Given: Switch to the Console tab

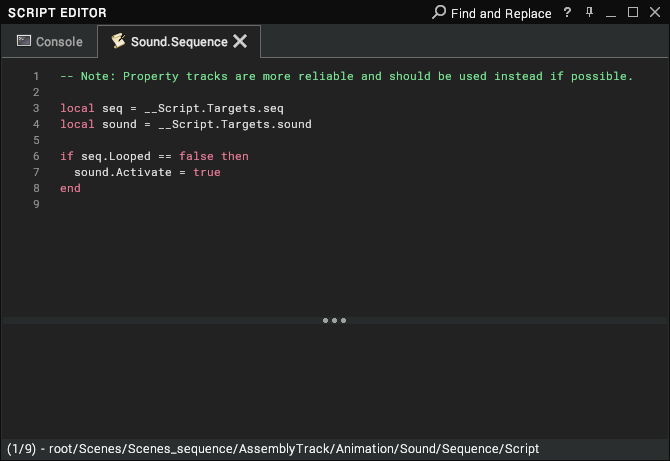Looking at the screenshot, I should [50, 41].
